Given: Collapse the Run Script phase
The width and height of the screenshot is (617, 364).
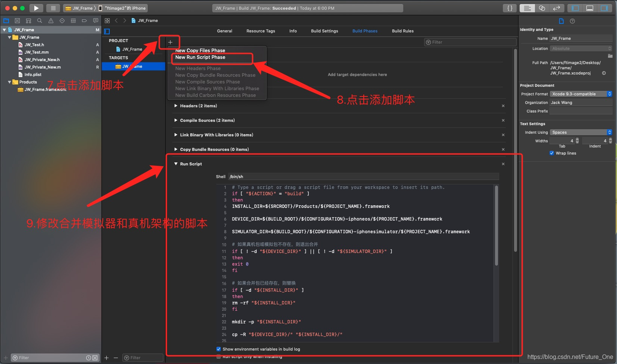Looking at the screenshot, I should point(176,164).
